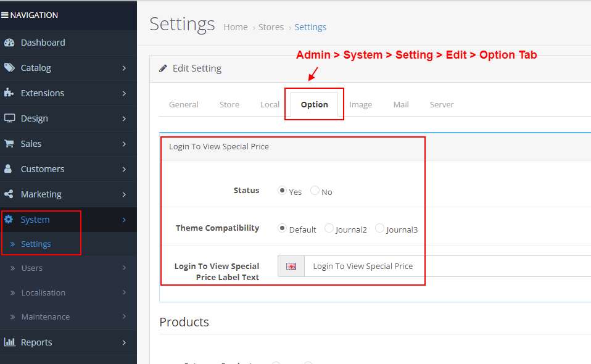Choose Journal3 theme compatibility
This screenshot has height=364, width=591.
click(379, 228)
